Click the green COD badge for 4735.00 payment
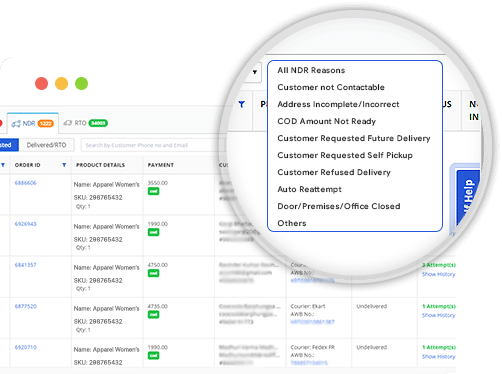 click(153, 314)
